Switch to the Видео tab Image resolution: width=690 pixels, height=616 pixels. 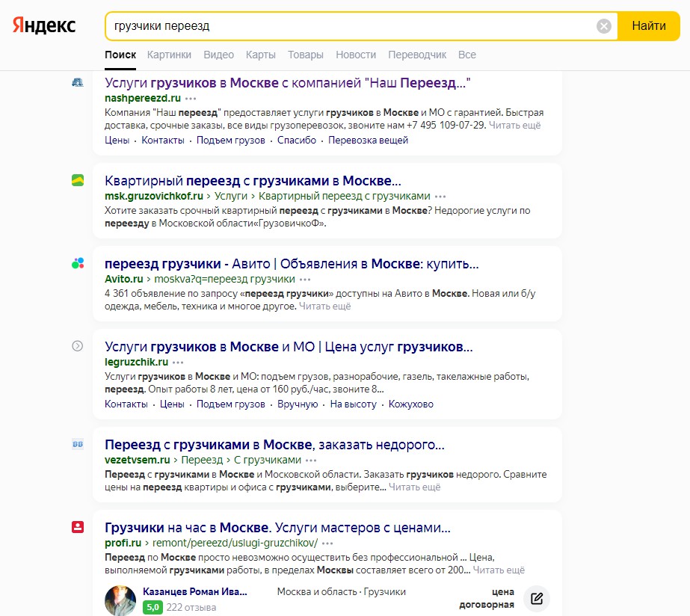pyautogui.click(x=219, y=55)
